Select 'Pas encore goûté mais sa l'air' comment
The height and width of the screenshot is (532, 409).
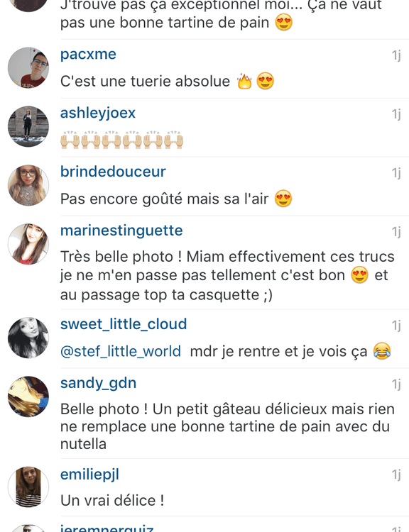176,199
